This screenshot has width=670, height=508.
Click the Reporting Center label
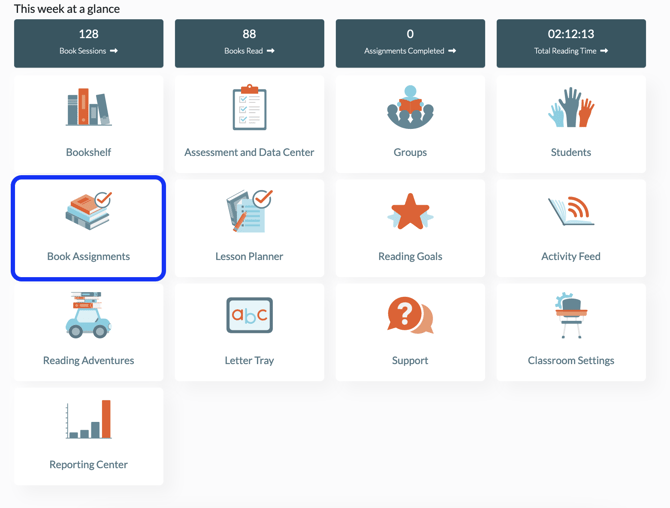coord(88,464)
